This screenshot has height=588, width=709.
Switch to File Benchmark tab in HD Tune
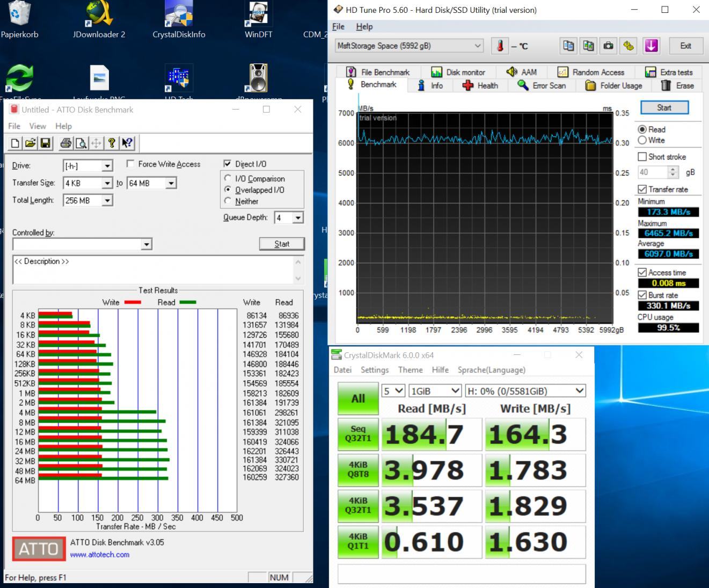coord(378,72)
